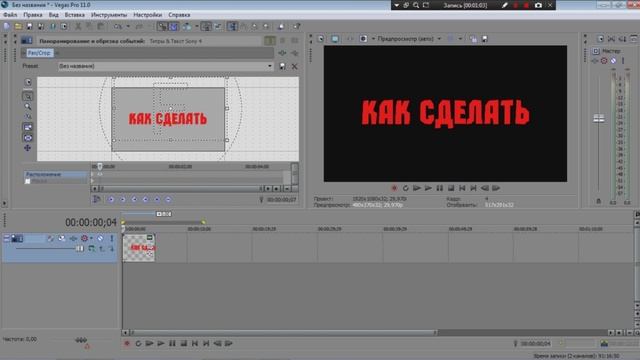Screen dimensions: 640x360
Task: Click the Мастер bus FX icon
Action: [594, 61]
